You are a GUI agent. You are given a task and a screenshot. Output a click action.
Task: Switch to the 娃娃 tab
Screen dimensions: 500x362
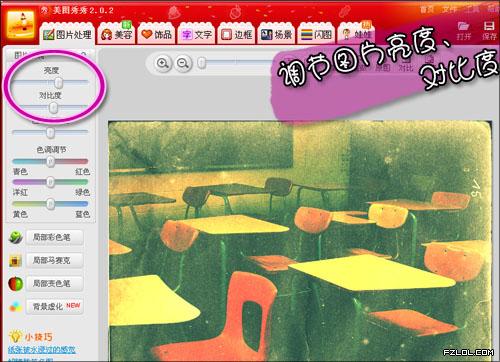[356, 34]
